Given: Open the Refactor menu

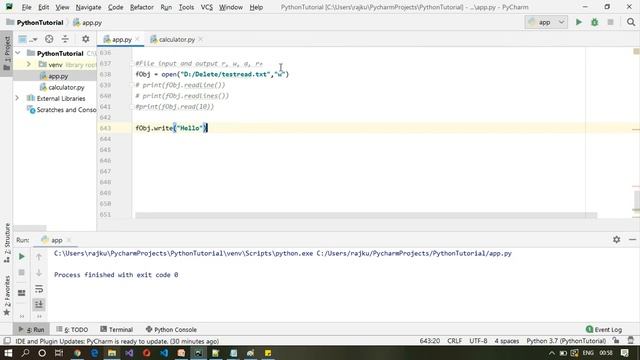Looking at the screenshot, I should tap(142, 7).
